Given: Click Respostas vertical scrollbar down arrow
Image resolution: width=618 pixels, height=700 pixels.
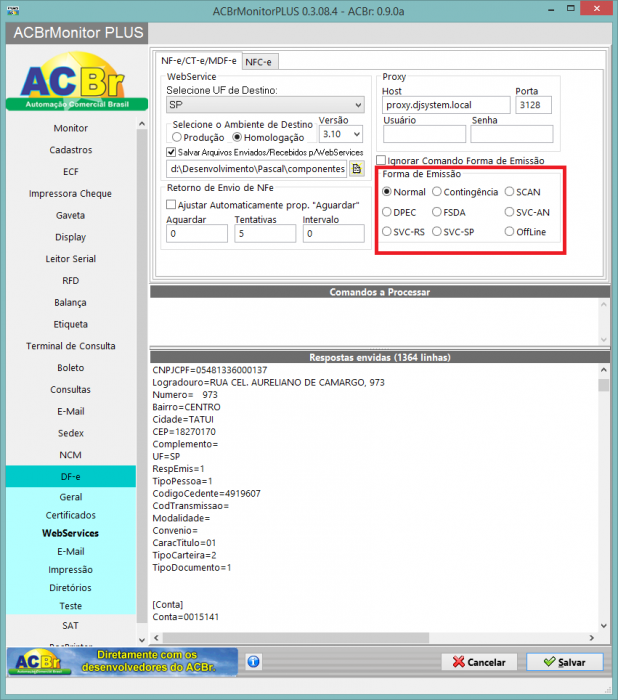Looking at the screenshot, I should [604, 625].
